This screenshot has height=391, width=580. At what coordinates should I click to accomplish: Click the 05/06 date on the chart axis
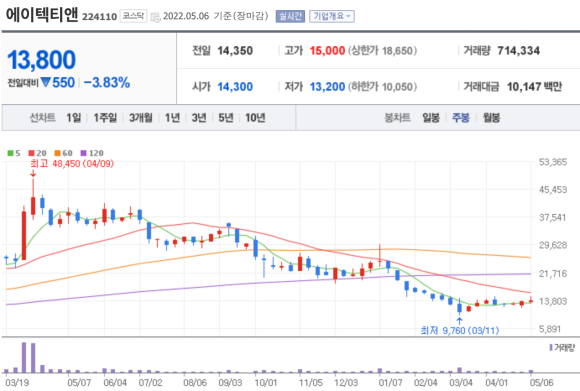pyautogui.click(x=541, y=382)
